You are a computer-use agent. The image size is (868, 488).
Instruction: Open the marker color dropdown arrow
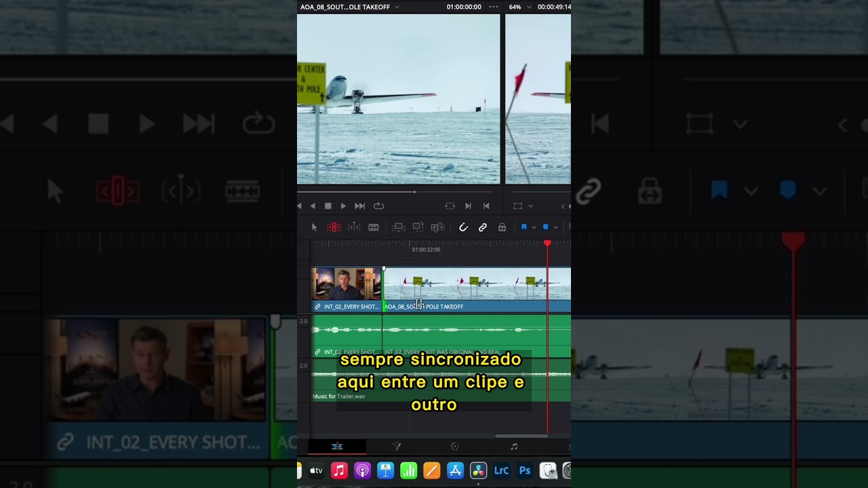[555, 227]
